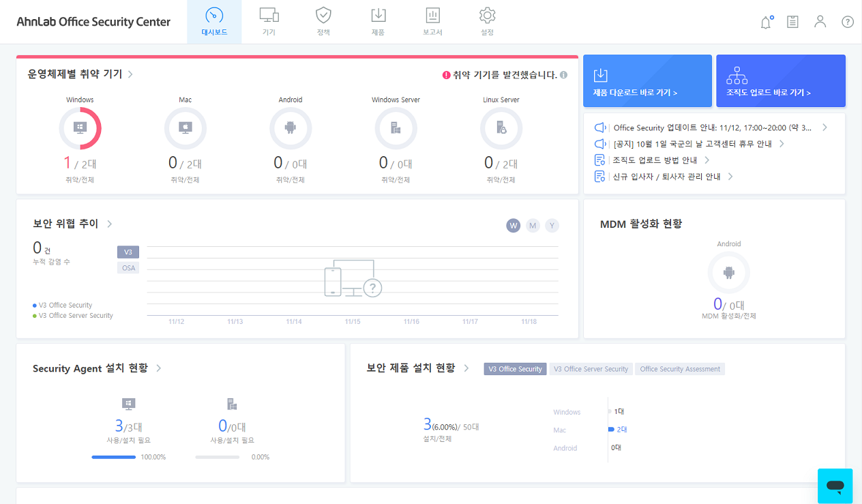Select V3 Office Server Security product tab

pyautogui.click(x=591, y=369)
